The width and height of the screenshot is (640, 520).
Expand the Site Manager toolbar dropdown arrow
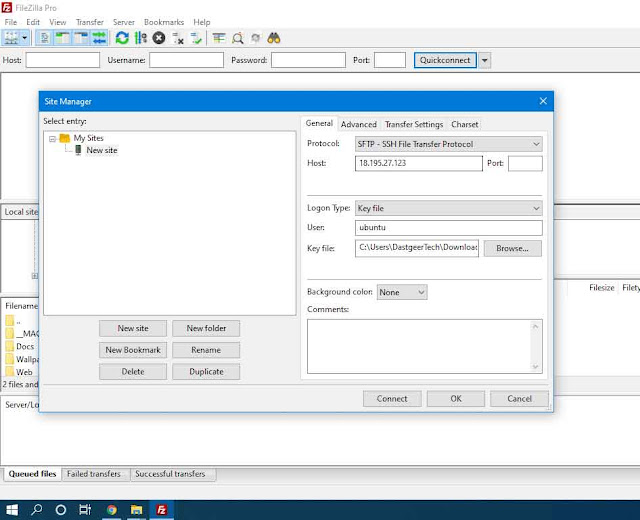(x=24, y=38)
